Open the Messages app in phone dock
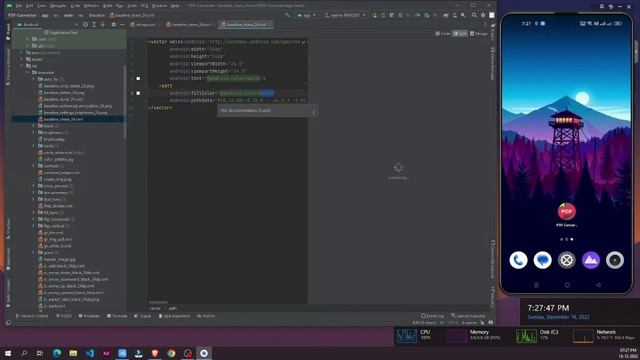The image size is (640, 360). click(x=542, y=260)
